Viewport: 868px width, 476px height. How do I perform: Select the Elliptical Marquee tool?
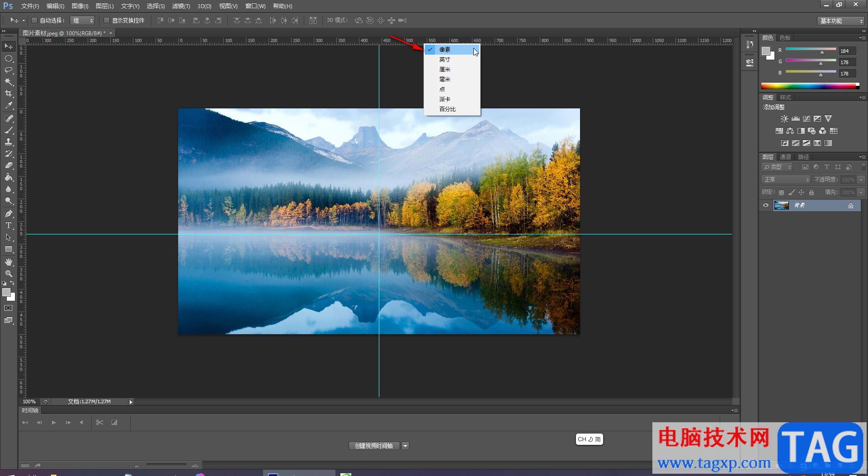tap(9, 58)
